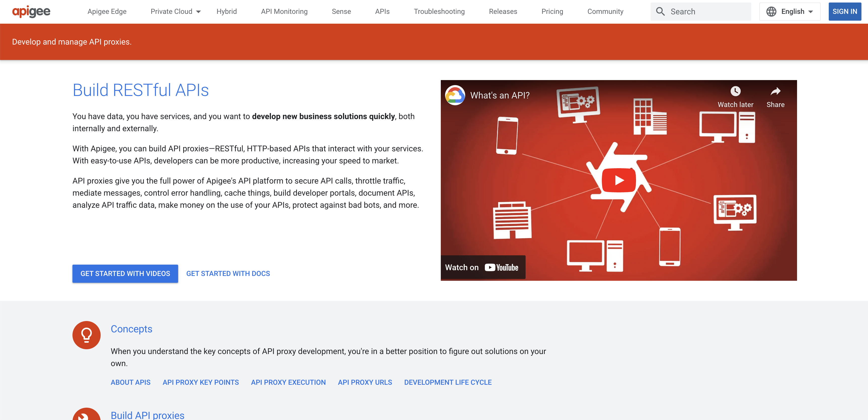Click the Watch later clock icon
Screen dimensions: 868x420
(735, 91)
